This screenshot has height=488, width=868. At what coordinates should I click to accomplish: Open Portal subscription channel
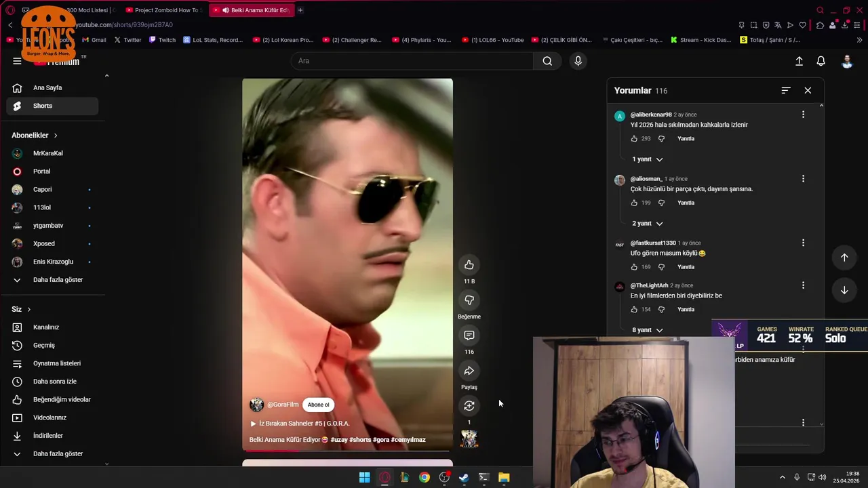(x=52, y=171)
